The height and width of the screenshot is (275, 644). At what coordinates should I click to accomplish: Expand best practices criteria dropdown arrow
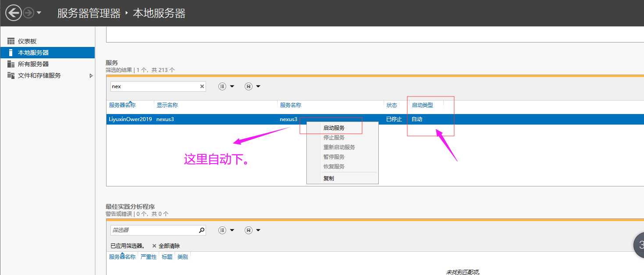[x=232, y=230]
